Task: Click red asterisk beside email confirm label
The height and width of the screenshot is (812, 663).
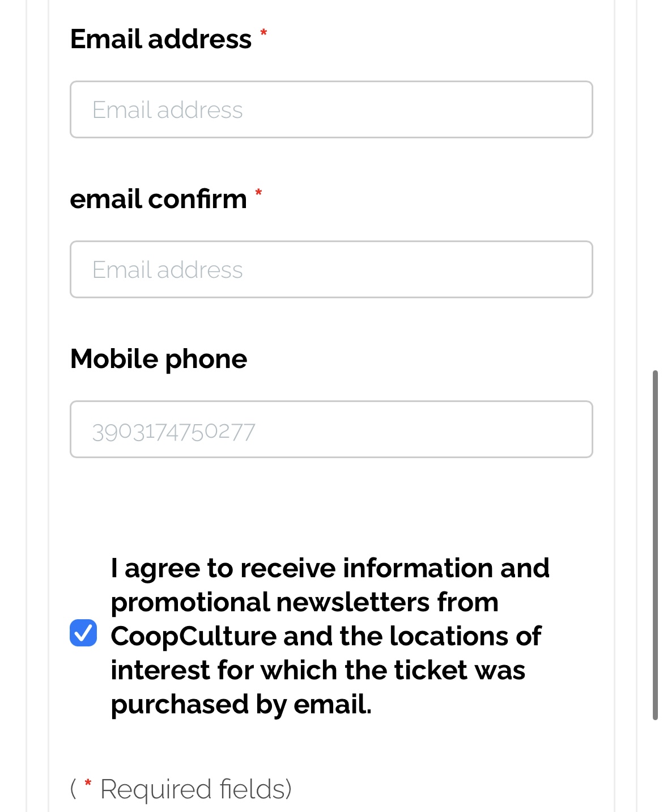Action: coord(259,193)
